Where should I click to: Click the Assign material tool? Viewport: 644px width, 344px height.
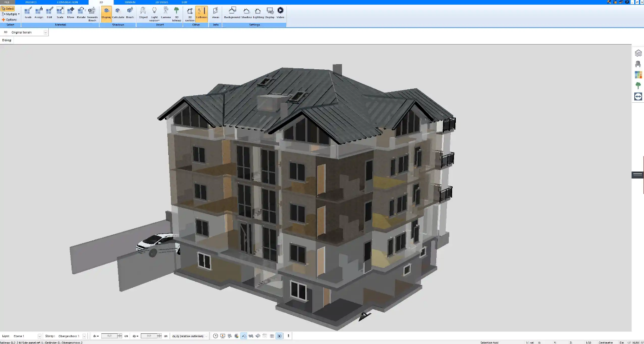pyautogui.click(x=39, y=13)
